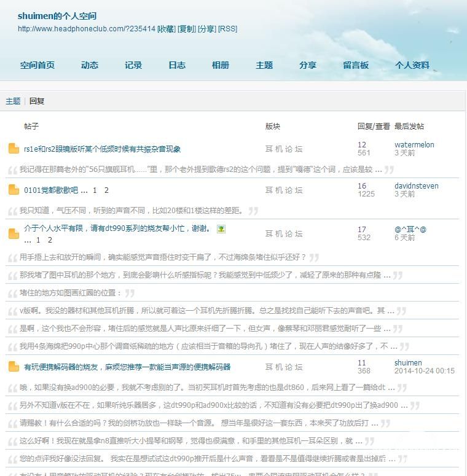
Task: Open reply quote 请赐教！有什么合适的吗
Action: click(x=199, y=423)
